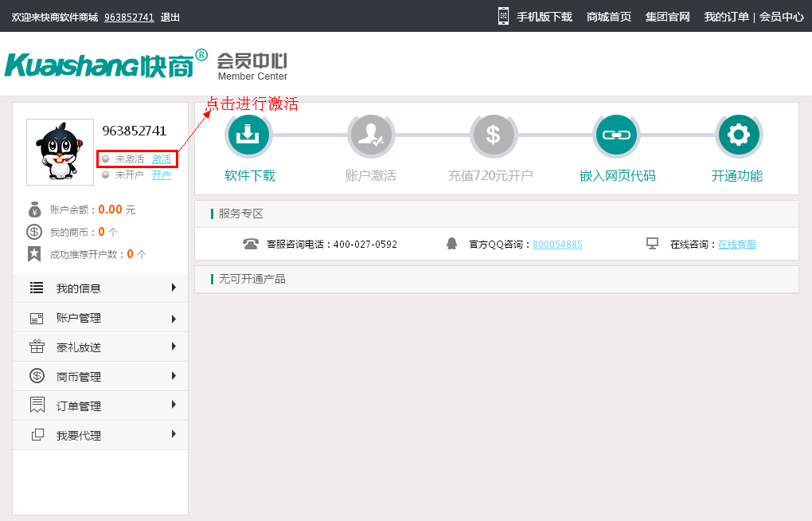Expand the 订单管理 menu arrow

coord(174,405)
